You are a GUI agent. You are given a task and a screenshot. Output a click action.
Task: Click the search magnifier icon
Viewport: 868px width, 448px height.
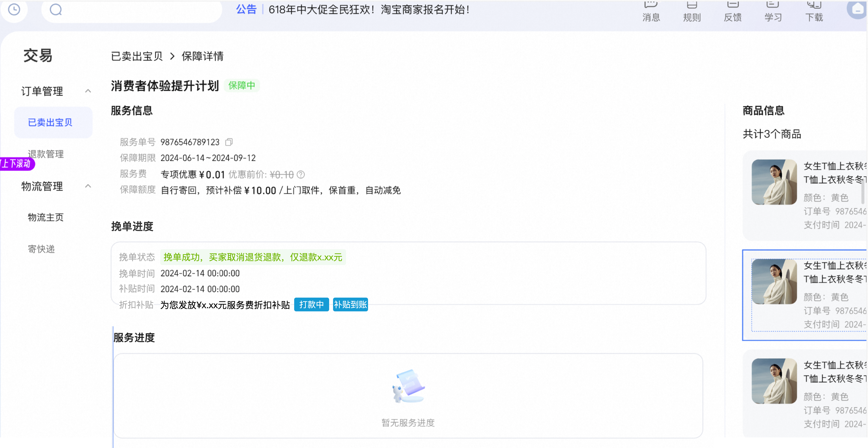point(56,9)
